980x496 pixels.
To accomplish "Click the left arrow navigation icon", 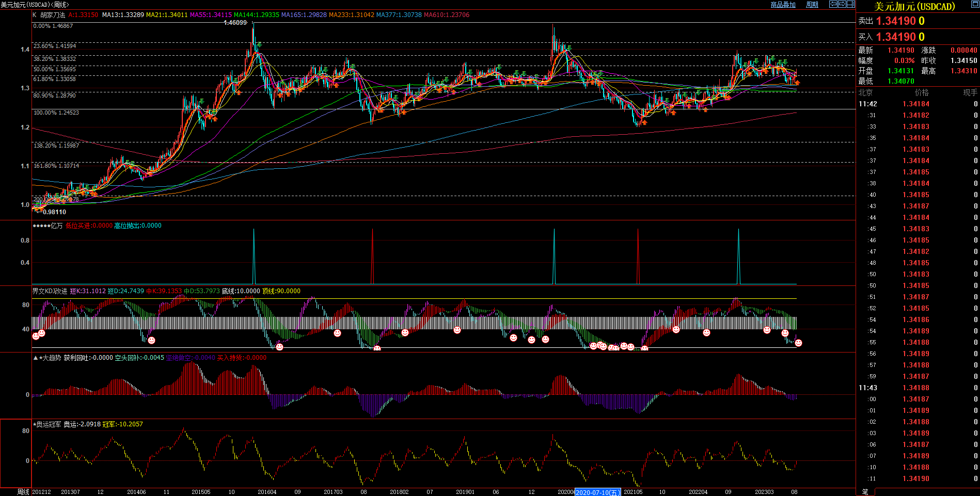I will (x=833, y=4).
